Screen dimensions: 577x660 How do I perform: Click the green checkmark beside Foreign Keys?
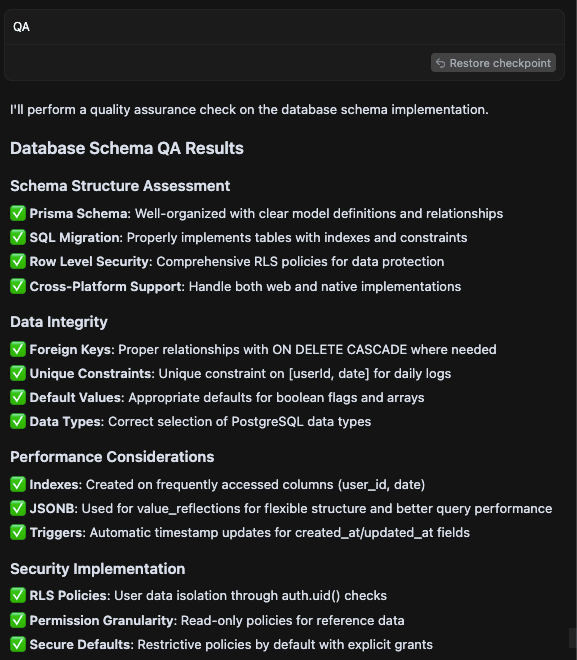[18, 349]
